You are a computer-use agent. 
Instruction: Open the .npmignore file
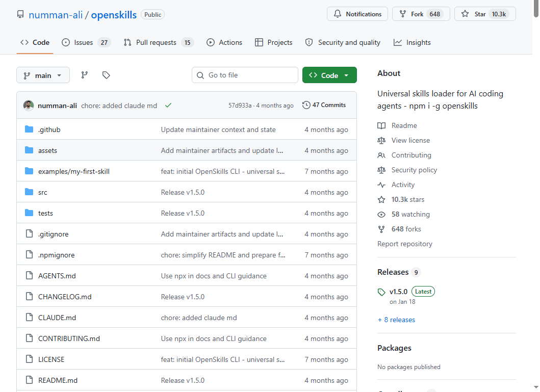click(x=57, y=255)
